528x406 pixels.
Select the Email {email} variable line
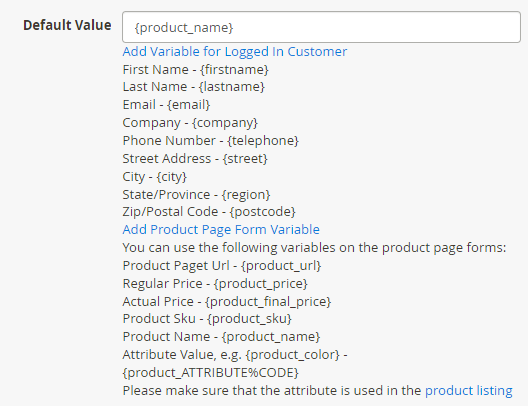pos(166,105)
